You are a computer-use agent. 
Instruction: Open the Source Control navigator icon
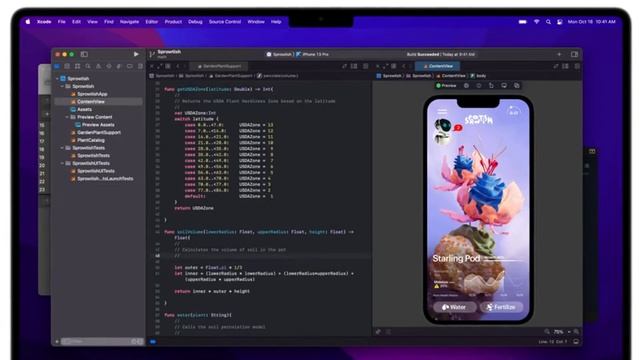click(x=67, y=66)
